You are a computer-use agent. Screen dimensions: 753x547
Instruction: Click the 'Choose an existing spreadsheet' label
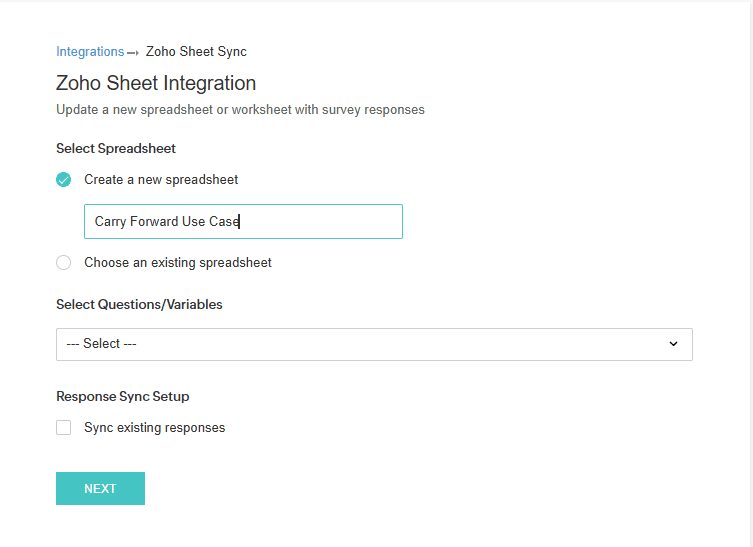178,263
